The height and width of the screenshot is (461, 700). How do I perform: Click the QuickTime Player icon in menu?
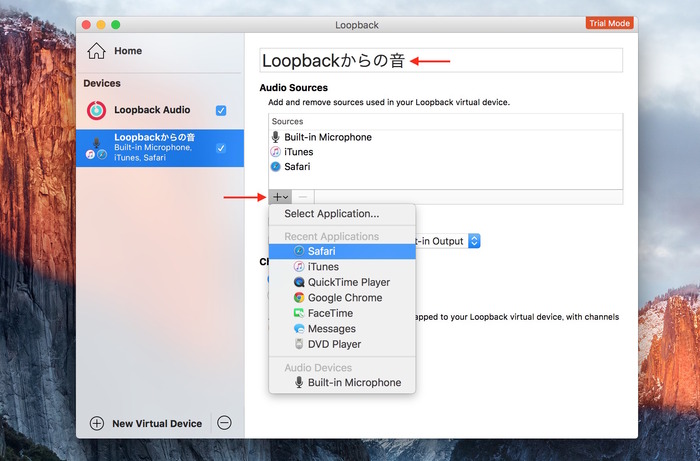coord(299,282)
